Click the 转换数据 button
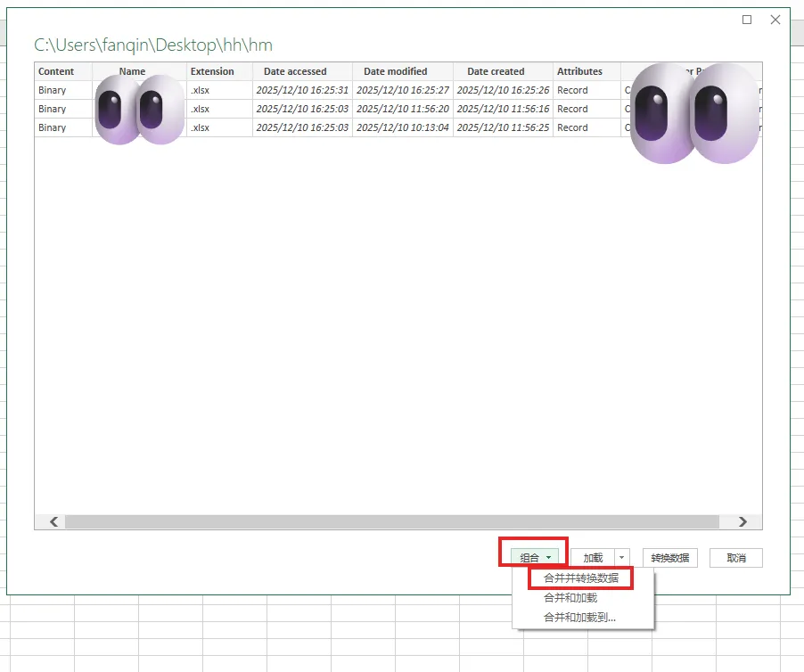Viewport: 804px width, 672px height. pos(669,558)
